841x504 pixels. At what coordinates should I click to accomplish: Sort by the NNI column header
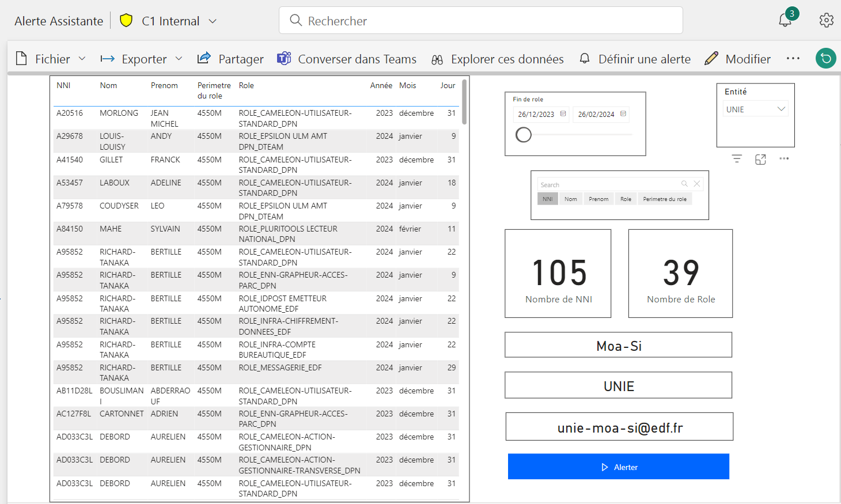pos(63,85)
